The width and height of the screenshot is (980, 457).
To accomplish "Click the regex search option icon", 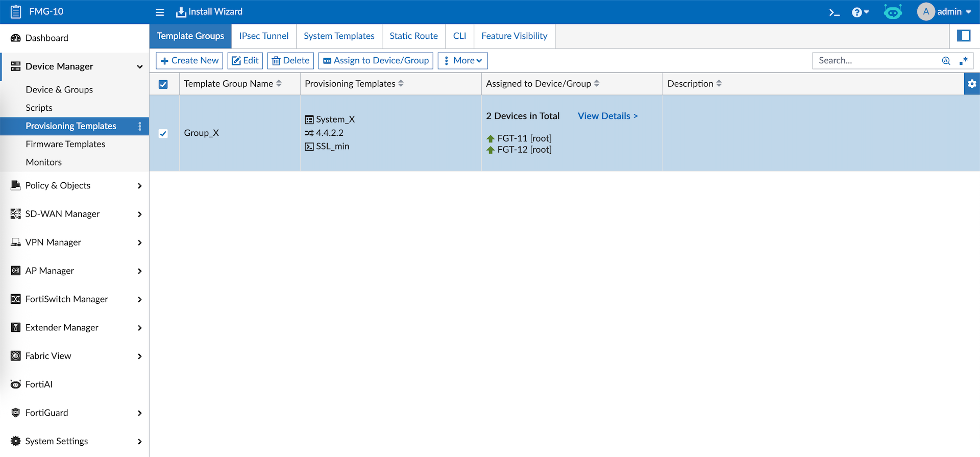I will tap(964, 61).
